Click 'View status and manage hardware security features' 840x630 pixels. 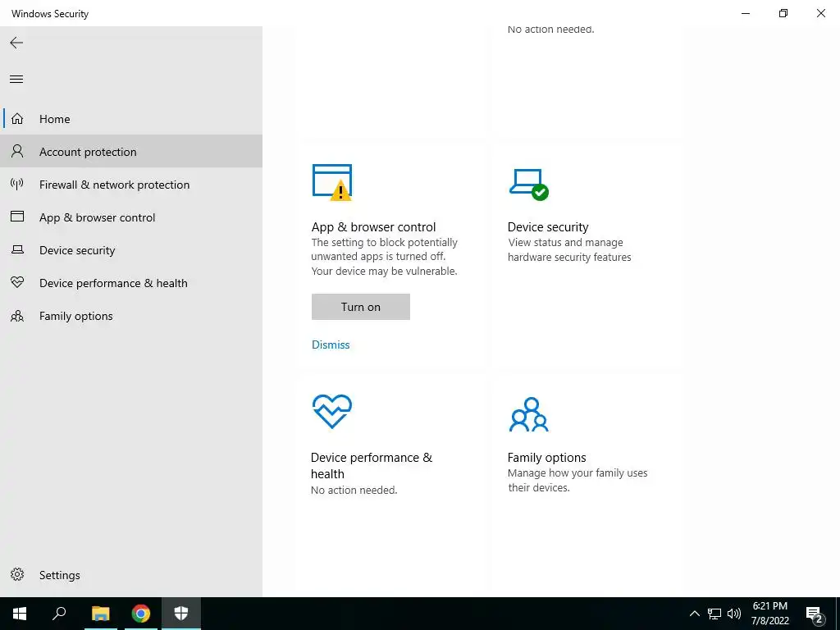click(x=569, y=249)
